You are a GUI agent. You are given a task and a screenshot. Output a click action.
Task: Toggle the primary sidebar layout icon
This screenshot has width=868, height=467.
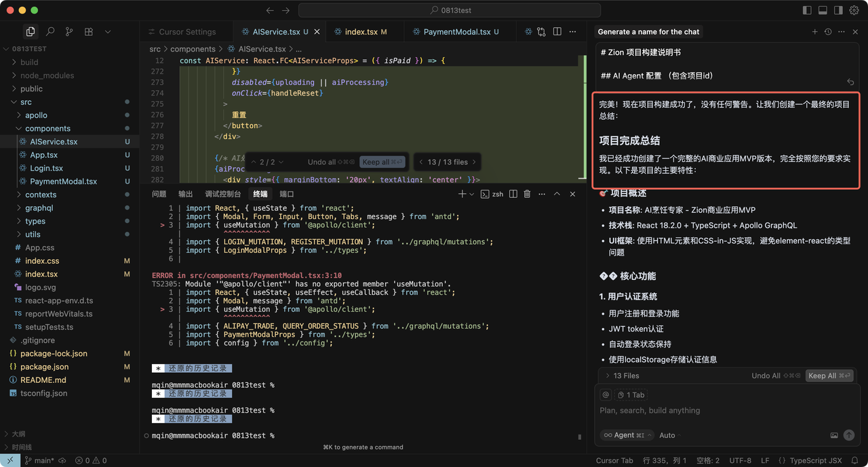(807, 10)
